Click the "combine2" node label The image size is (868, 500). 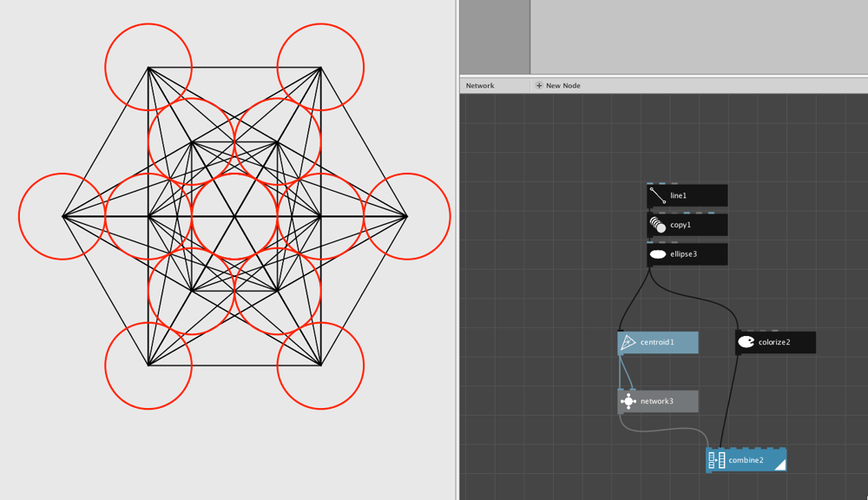746,460
